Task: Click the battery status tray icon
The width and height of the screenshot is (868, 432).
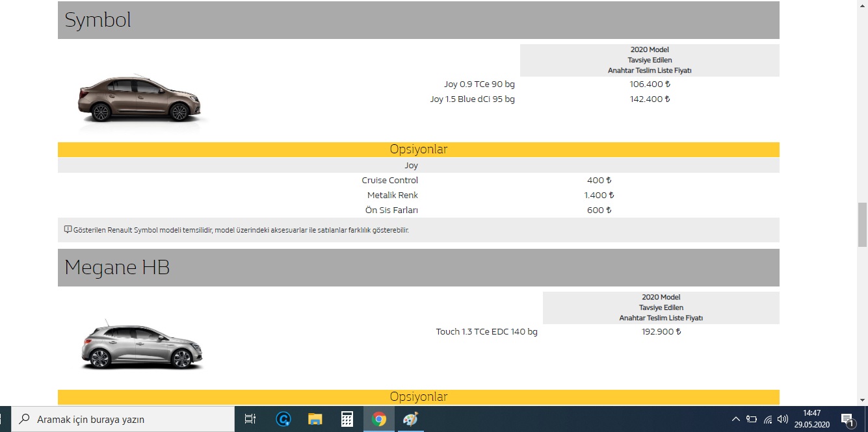Action: 752,419
